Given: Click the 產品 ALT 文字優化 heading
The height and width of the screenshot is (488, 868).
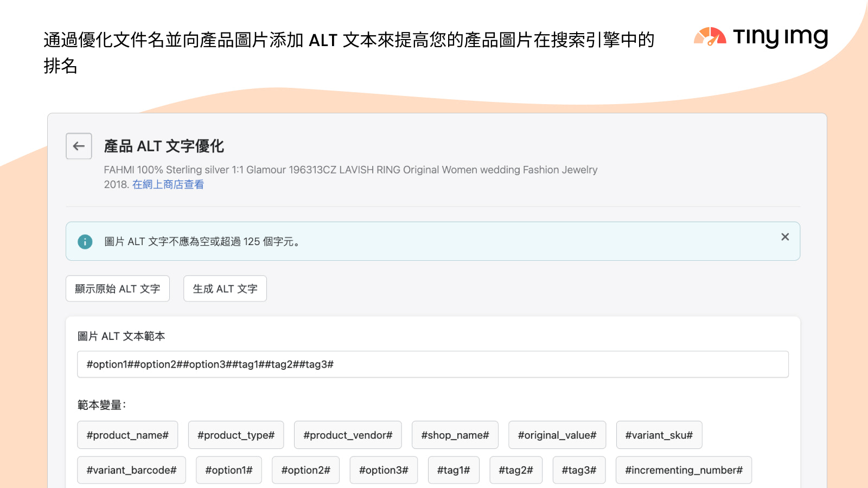Looking at the screenshot, I should click(x=164, y=146).
